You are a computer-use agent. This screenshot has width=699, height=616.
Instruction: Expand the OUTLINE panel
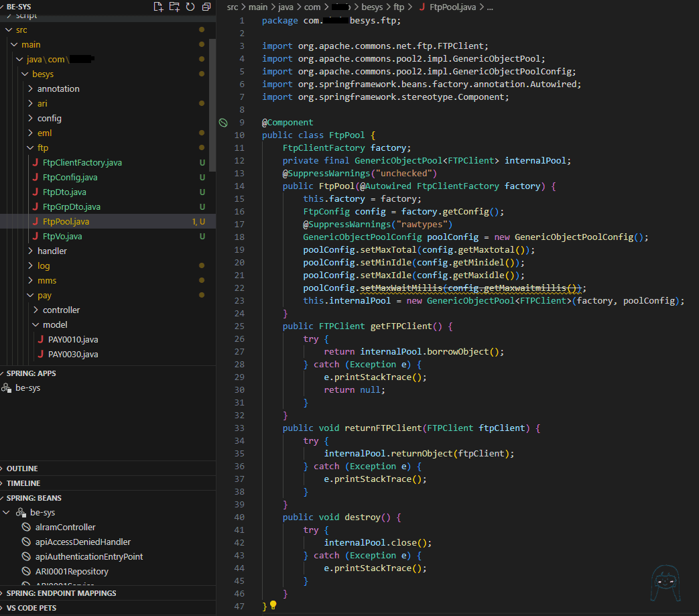[108, 469]
